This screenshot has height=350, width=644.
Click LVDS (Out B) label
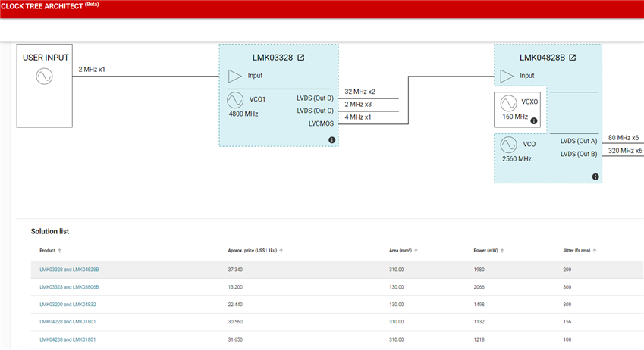(579, 154)
